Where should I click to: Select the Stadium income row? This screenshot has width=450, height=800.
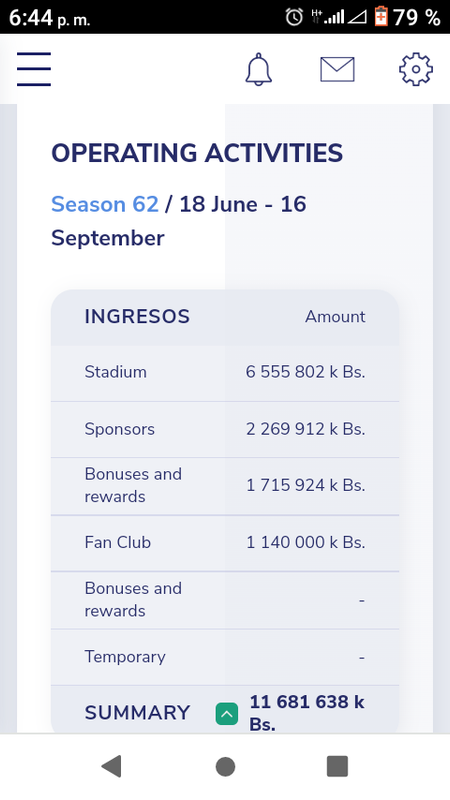click(225, 373)
